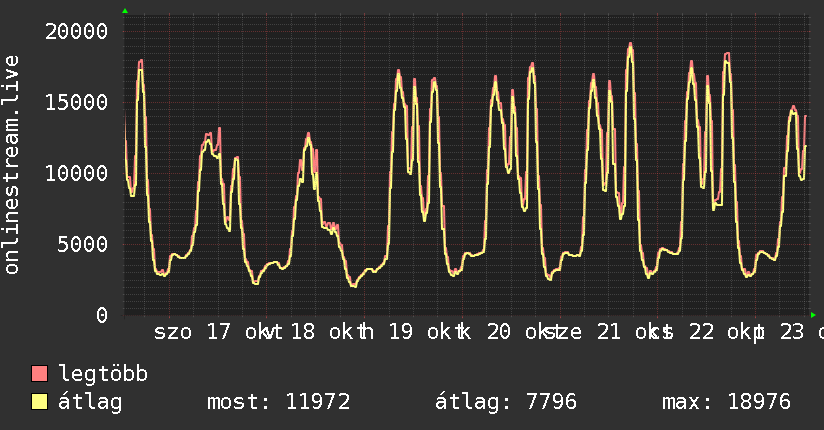Click the most: 11972 value

(279, 402)
